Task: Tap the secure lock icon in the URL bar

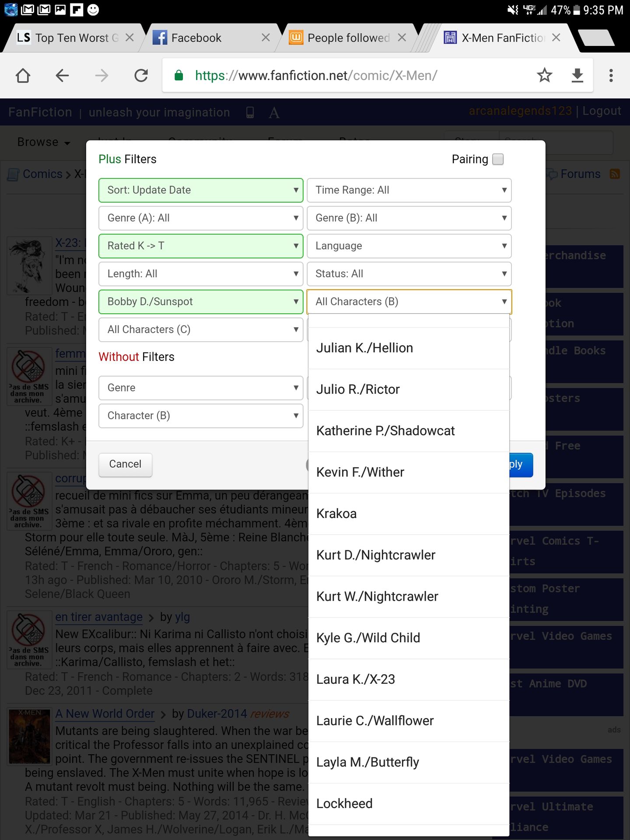Action: pos(178,75)
